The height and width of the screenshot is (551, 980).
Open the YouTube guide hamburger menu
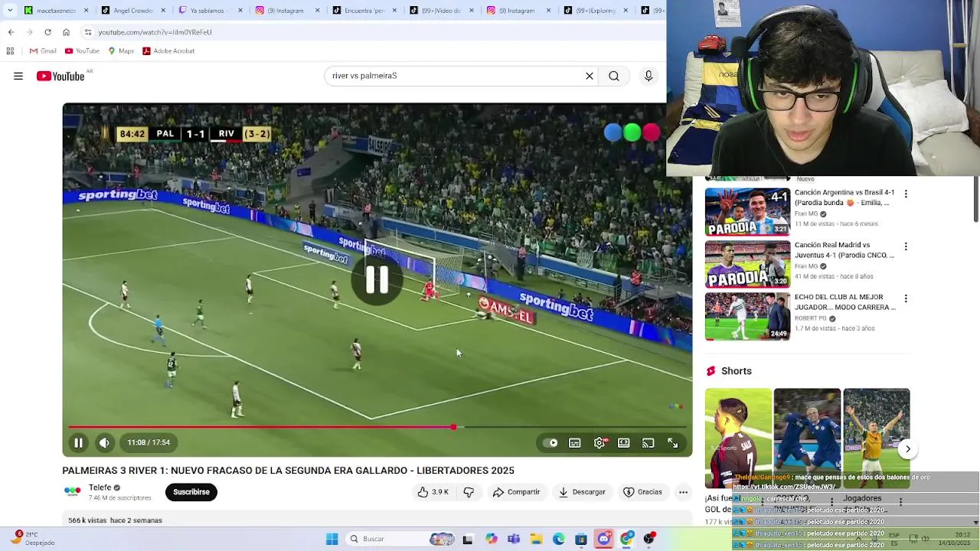pos(18,76)
